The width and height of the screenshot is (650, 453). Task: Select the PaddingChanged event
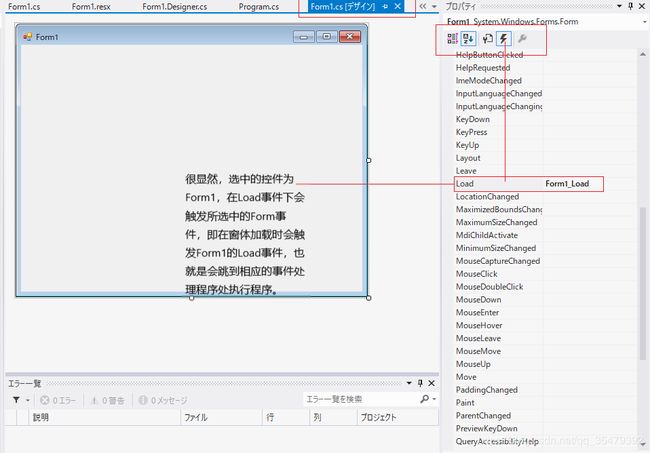tap(486, 390)
